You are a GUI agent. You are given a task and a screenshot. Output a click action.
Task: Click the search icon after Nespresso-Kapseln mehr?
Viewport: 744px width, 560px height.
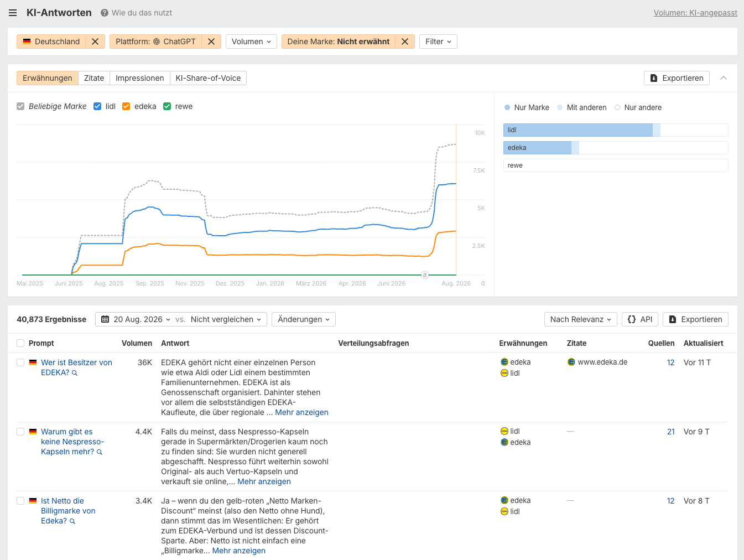click(x=100, y=452)
